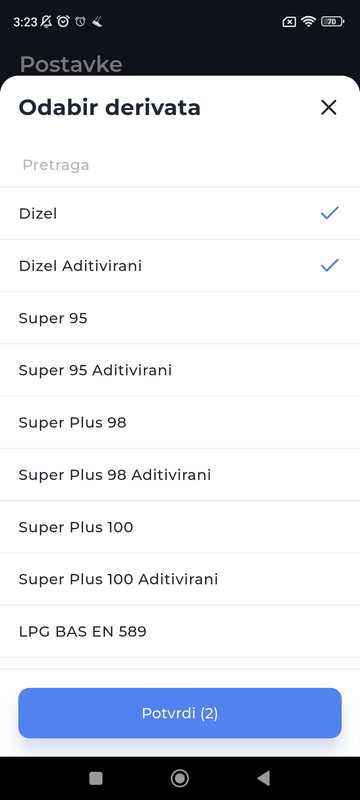Screen dimensions: 360x800
Task: Tap the alarm clock status icon
Action: 63,21
